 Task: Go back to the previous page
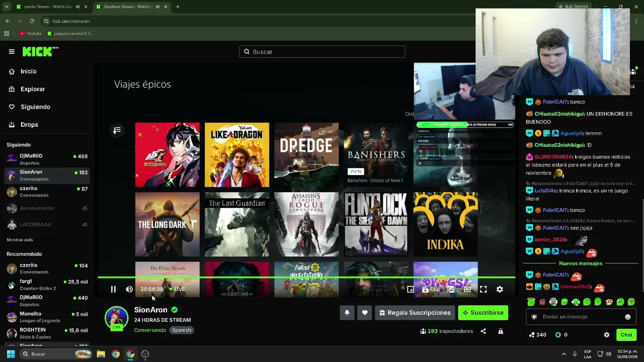coord(8,21)
